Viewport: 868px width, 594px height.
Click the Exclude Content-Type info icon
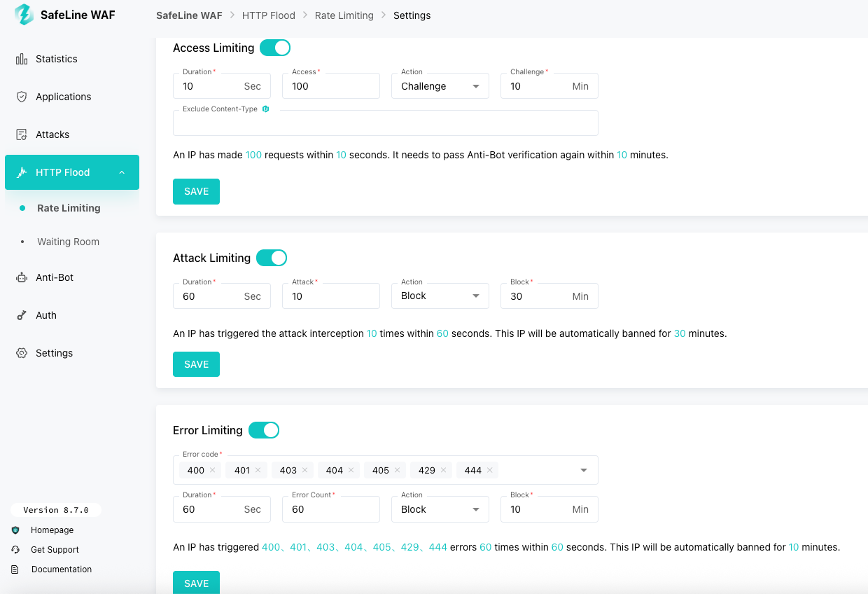(266, 109)
